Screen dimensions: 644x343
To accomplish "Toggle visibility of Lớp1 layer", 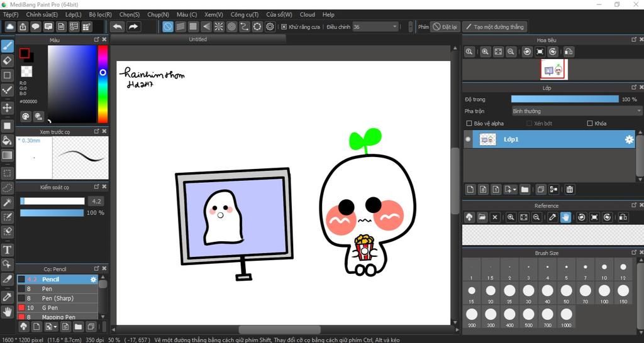I will coord(468,139).
